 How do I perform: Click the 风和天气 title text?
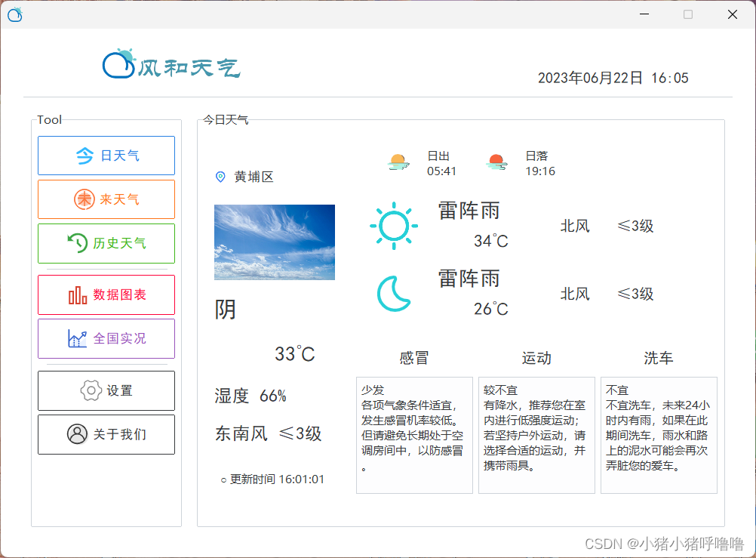(x=189, y=68)
